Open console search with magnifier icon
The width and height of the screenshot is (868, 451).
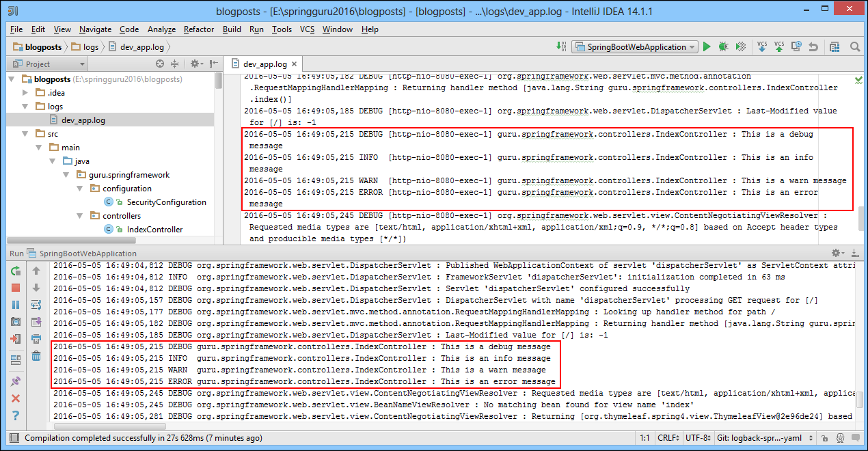tap(853, 47)
